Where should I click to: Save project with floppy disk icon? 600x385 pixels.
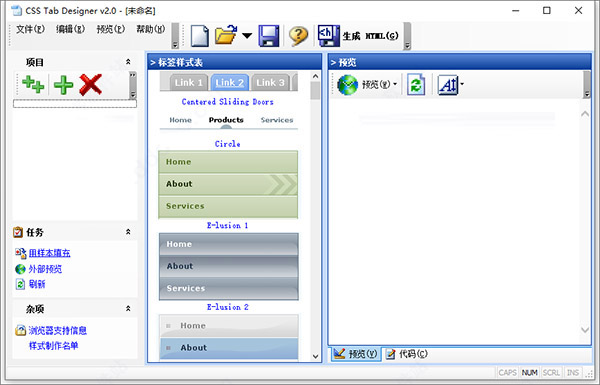click(x=269, y=36)
